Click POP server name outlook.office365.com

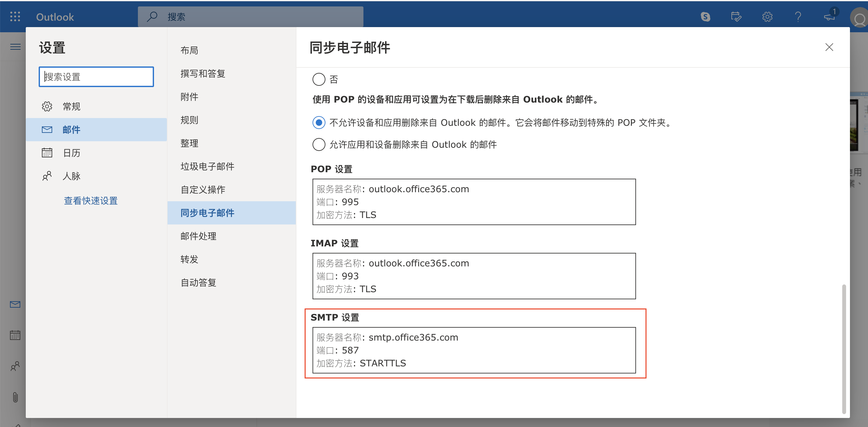coord(419,189)
